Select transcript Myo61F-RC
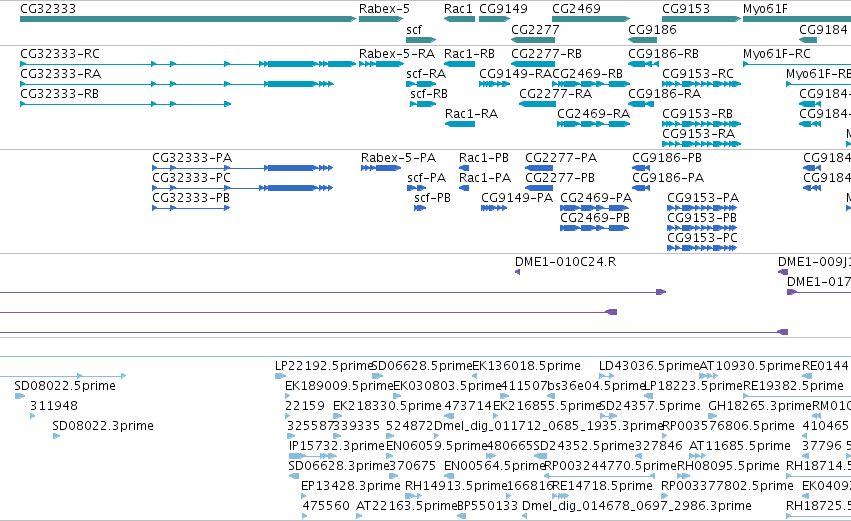Viewport: 851px width, 521px height. click(777, 54)
